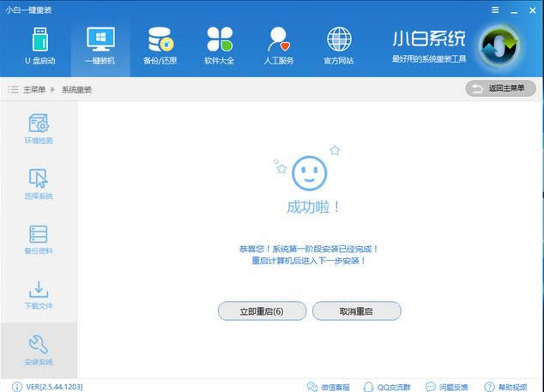The width and height of the screenshot is (544, 392).
Task: Click the smiley face success icon
Action: click(x=309, y=173)
